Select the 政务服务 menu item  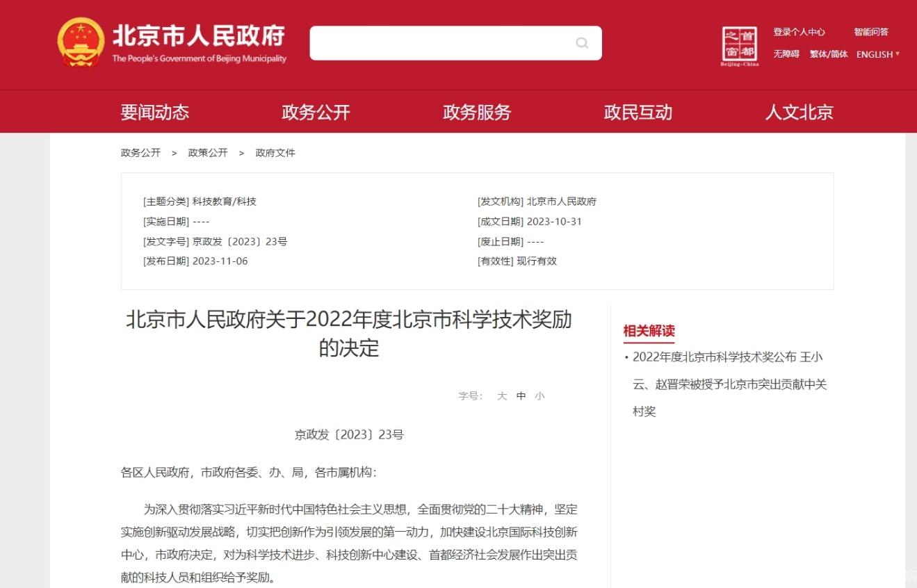[477, 112]
